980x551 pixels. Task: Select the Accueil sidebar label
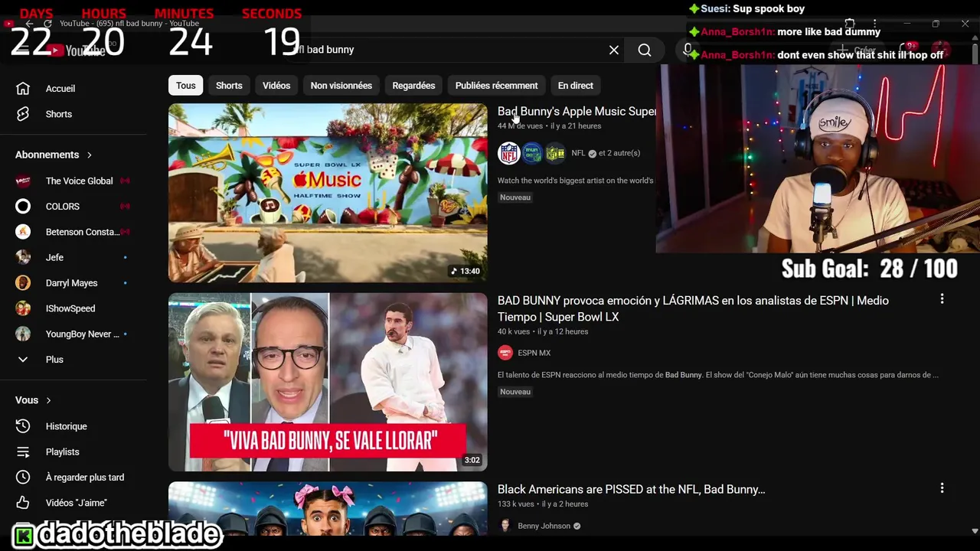click(x=60, y=89)
